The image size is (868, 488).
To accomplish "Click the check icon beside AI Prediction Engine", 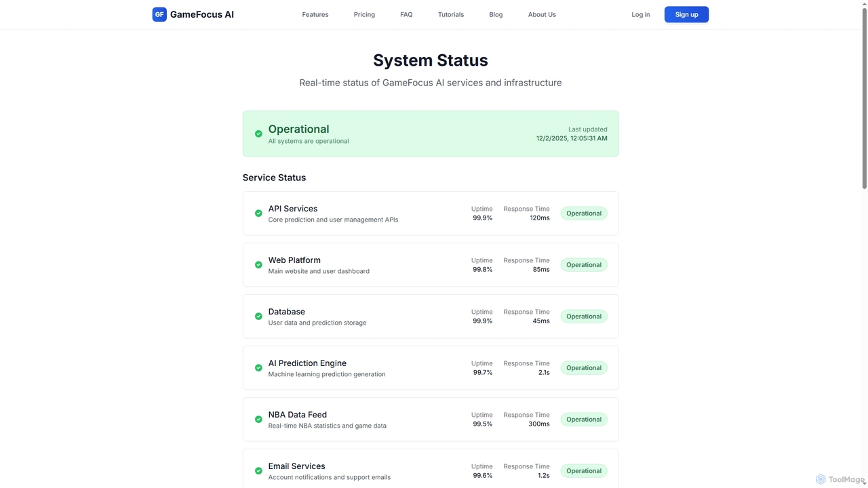I will [x=258, y=368].
